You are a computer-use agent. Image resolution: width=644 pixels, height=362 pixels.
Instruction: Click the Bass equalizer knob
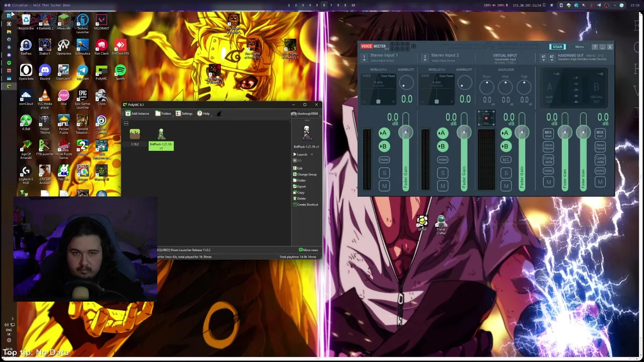tap(487, 86)
